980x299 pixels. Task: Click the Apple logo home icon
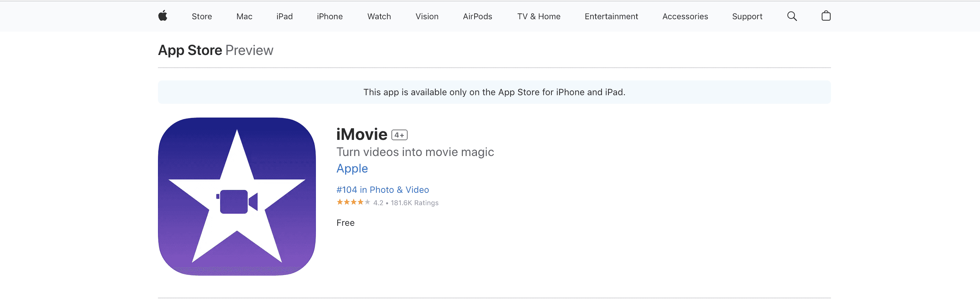[x=163, y=16]
